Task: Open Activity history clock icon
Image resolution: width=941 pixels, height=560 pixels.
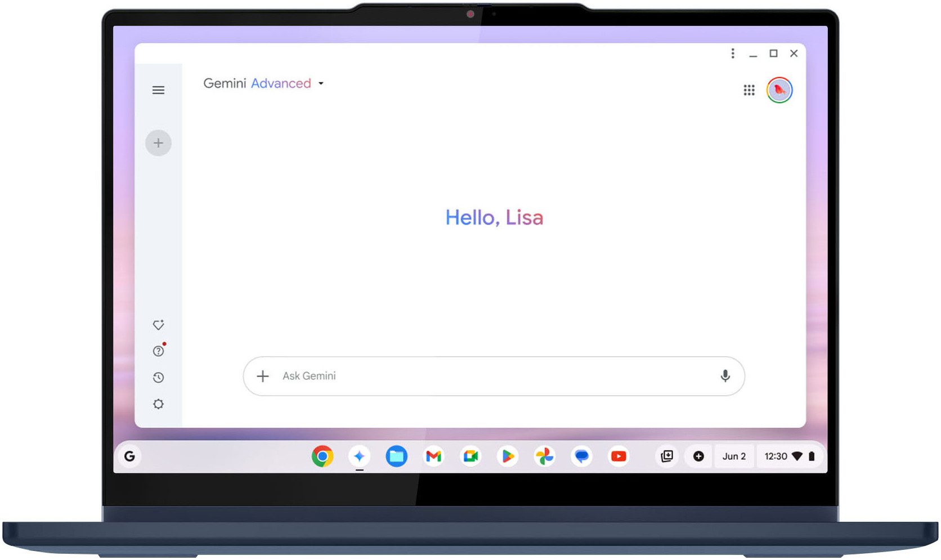Action: (x=158, y=378)
